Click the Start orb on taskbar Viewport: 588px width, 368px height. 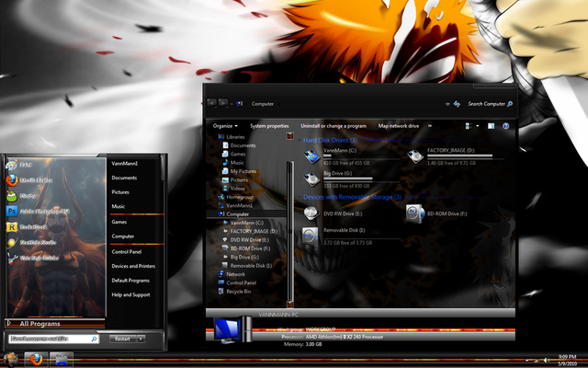point(10,360)
